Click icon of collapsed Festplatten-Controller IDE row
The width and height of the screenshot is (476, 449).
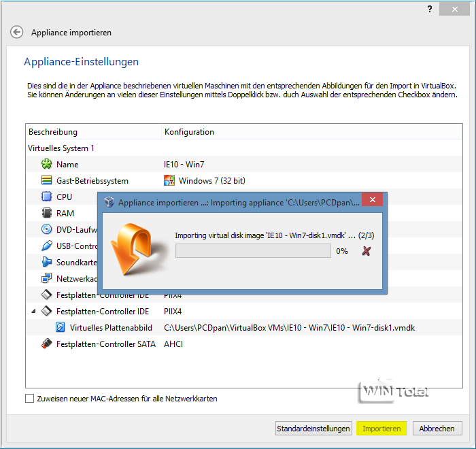click(x=46, y=295)
